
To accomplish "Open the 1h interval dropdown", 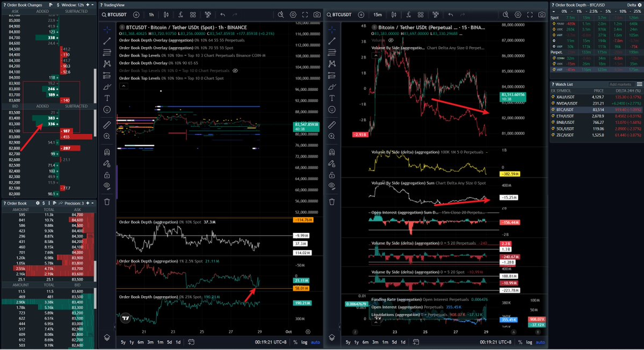I will point(151,15).
